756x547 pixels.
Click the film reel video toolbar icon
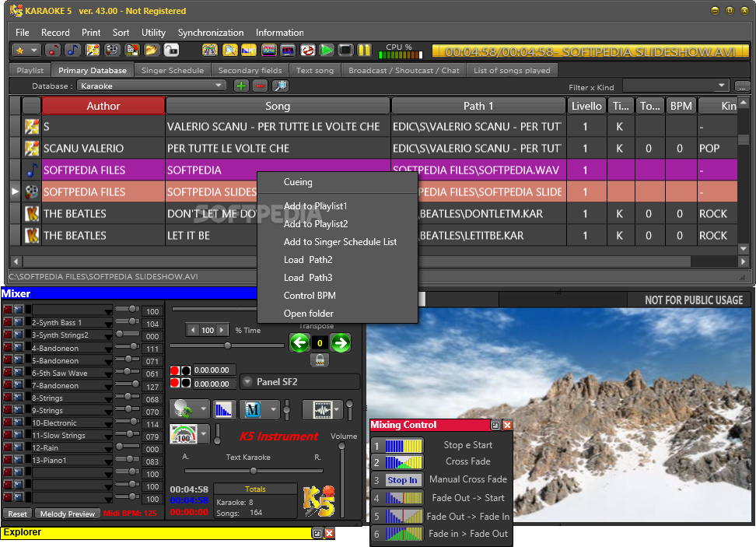tap(112, 50)
